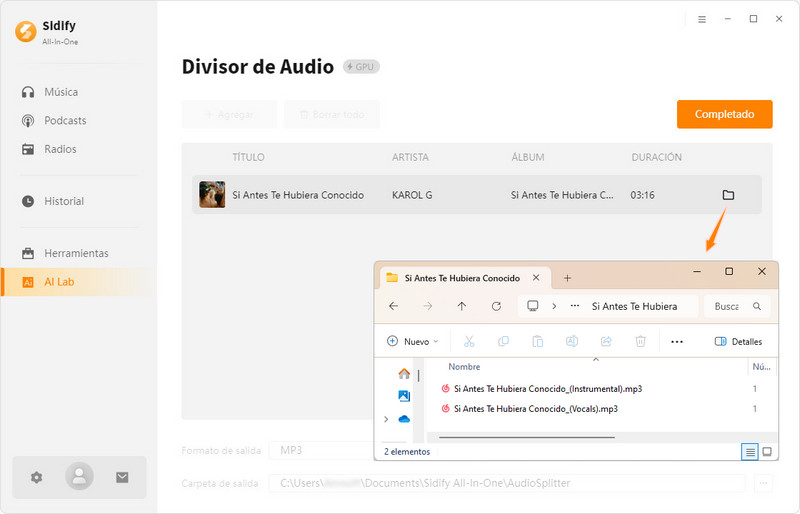
Task: Open Sidify hamburger menu icon
Action: [702, 19]
